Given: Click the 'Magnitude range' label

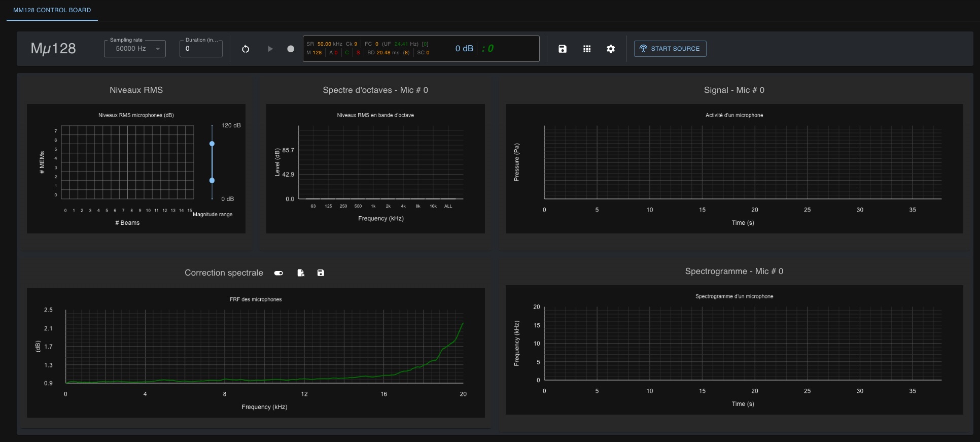Looking at the screenshot, I should pos(213,214).
